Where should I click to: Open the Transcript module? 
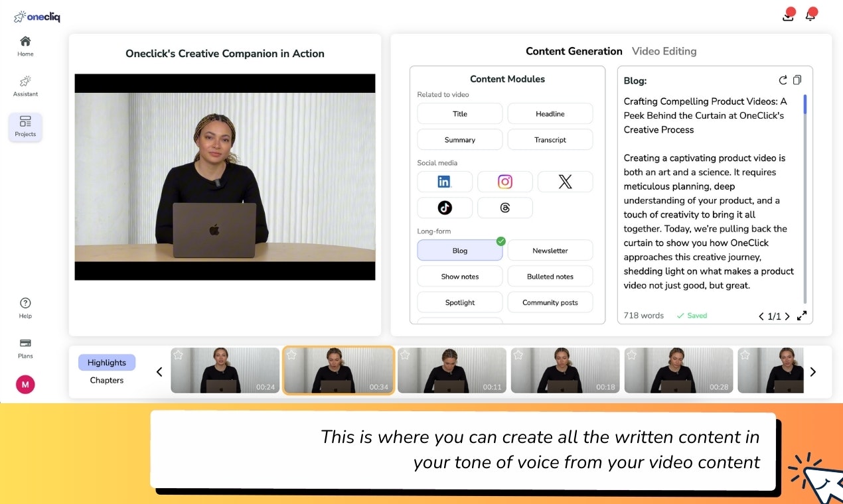coord(550,140)
